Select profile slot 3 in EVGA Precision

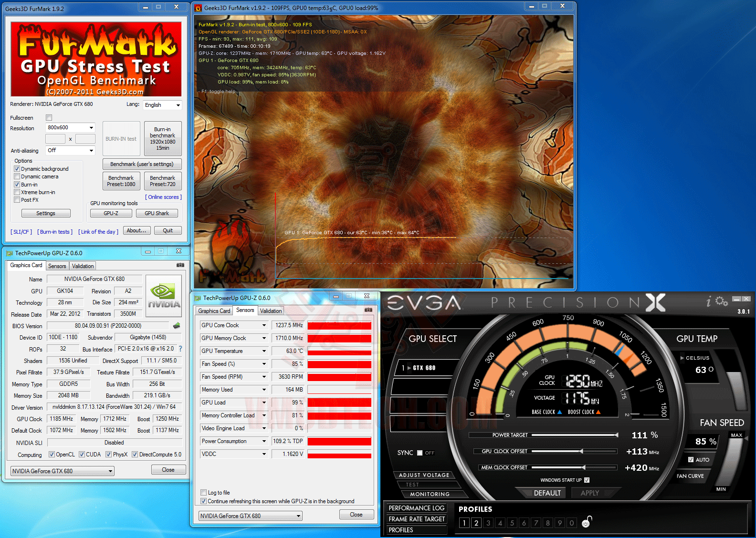pos(488,523)
